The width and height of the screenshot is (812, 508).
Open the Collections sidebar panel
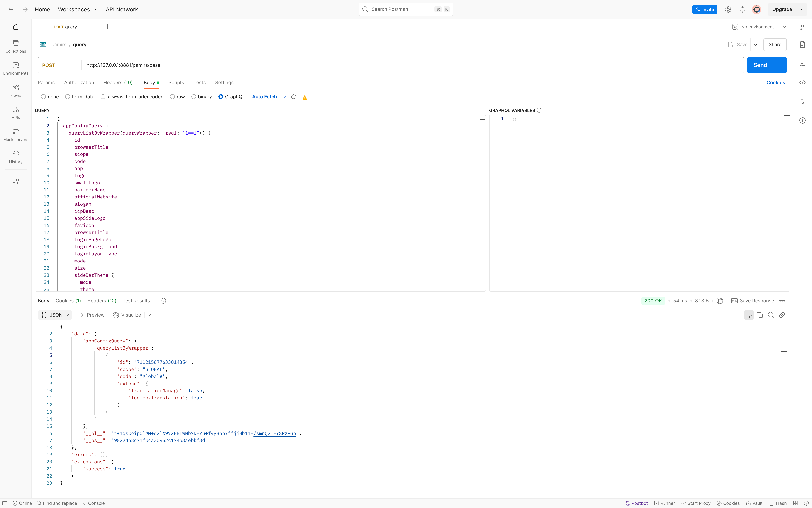coord(15,46)
